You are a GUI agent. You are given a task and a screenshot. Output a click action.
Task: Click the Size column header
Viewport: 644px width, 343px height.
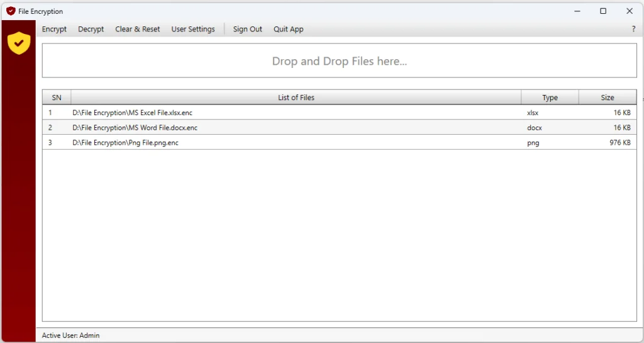[608, 98]
